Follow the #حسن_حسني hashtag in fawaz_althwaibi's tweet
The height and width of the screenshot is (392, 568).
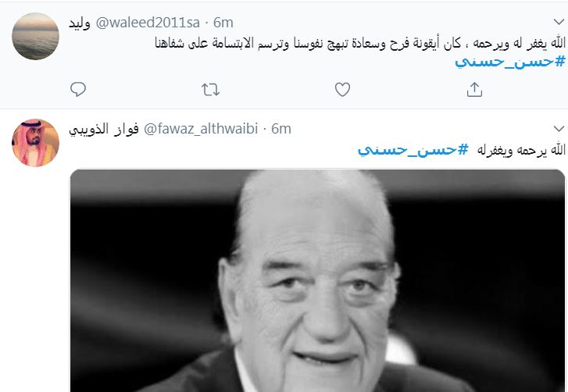[413, 149]
